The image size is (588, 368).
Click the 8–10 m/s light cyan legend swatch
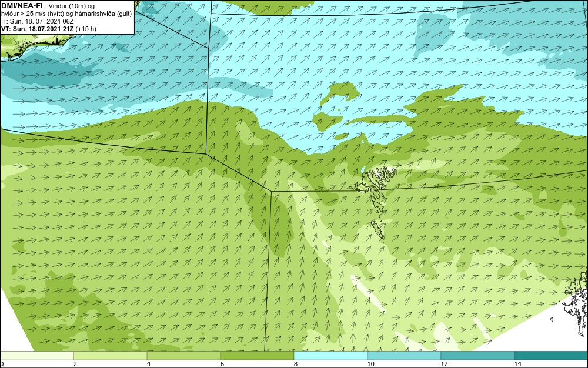[330, 356]
